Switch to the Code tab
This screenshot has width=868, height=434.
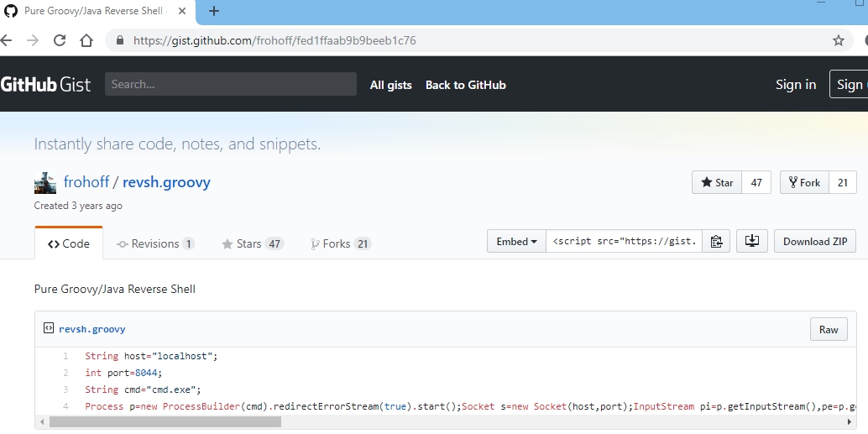tap(69, 243)
